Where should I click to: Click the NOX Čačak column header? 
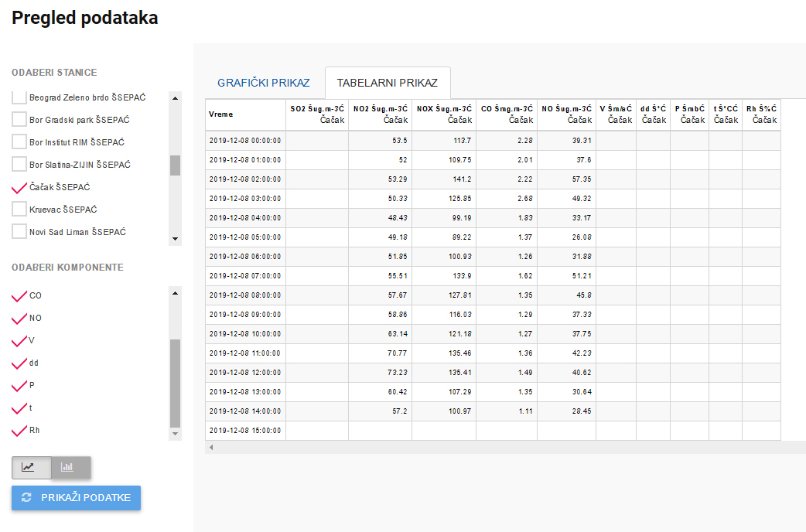tap(444, 114)
